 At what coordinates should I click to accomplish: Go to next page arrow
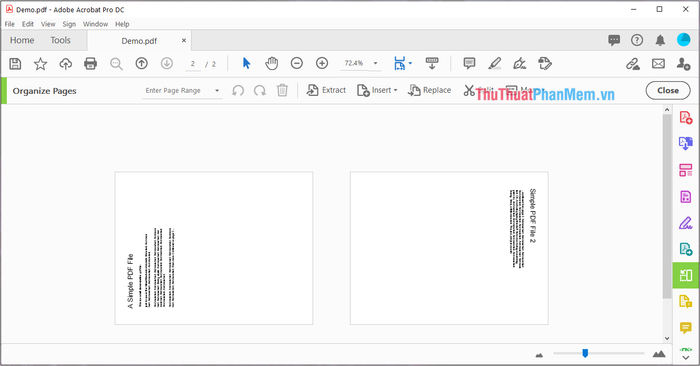pos(167,63)
